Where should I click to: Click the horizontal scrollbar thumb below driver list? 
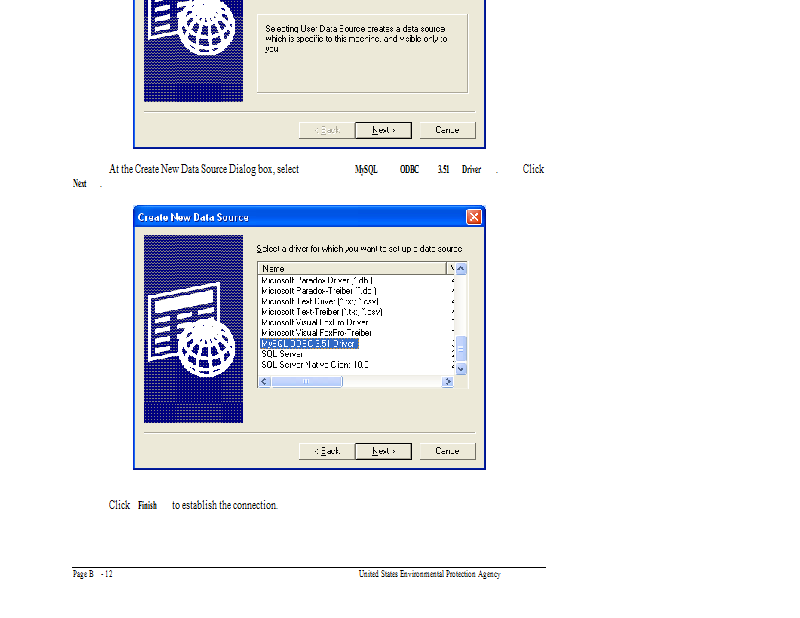click(x=307, y=382)
